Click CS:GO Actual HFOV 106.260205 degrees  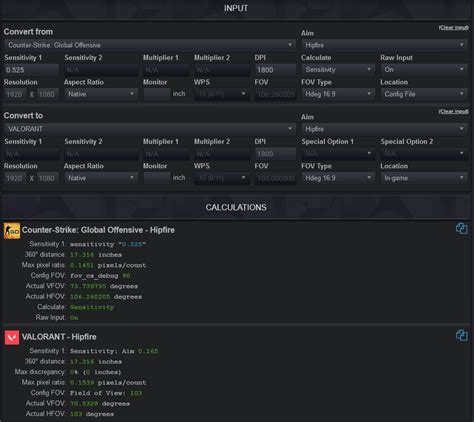click(x=106, y=297)
